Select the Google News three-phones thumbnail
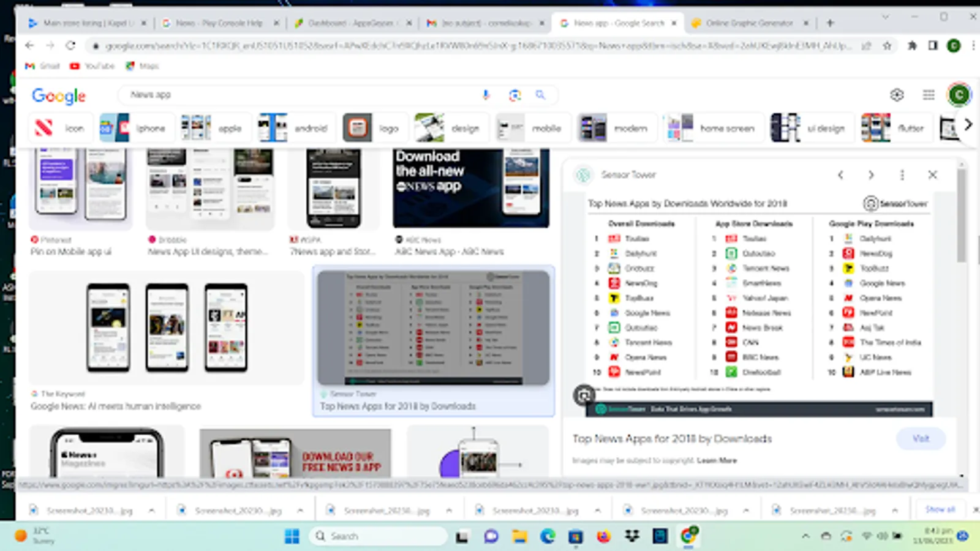 167,328
